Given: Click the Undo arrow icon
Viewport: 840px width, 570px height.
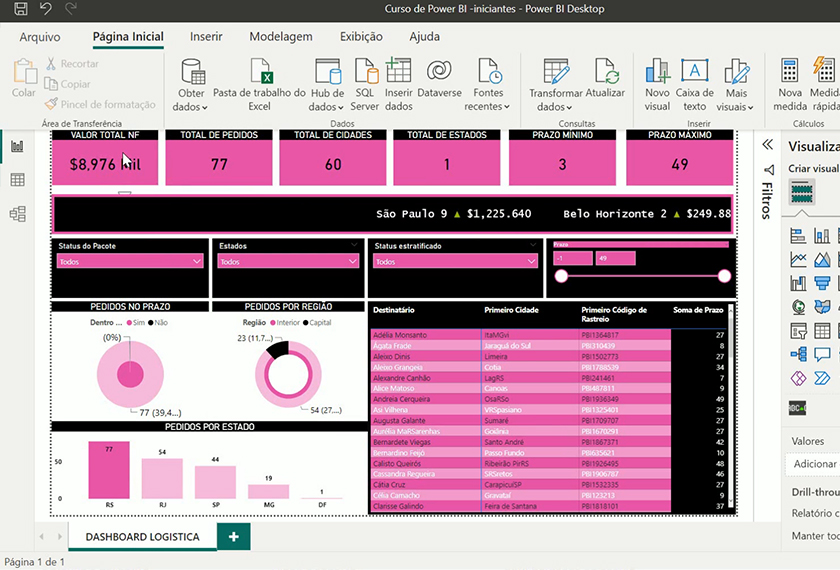Looking at the screenshot, I should coord(45,9).
